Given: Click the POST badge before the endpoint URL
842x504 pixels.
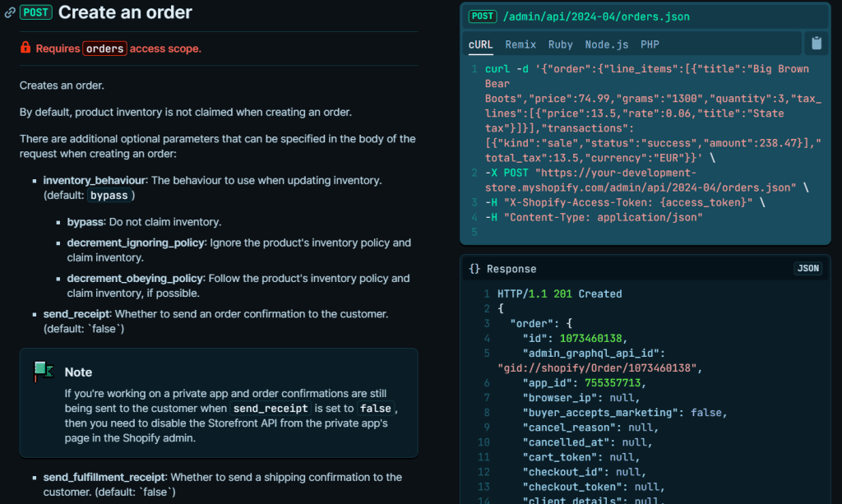Looking at the screenshot, I should (x=483, y=16).
